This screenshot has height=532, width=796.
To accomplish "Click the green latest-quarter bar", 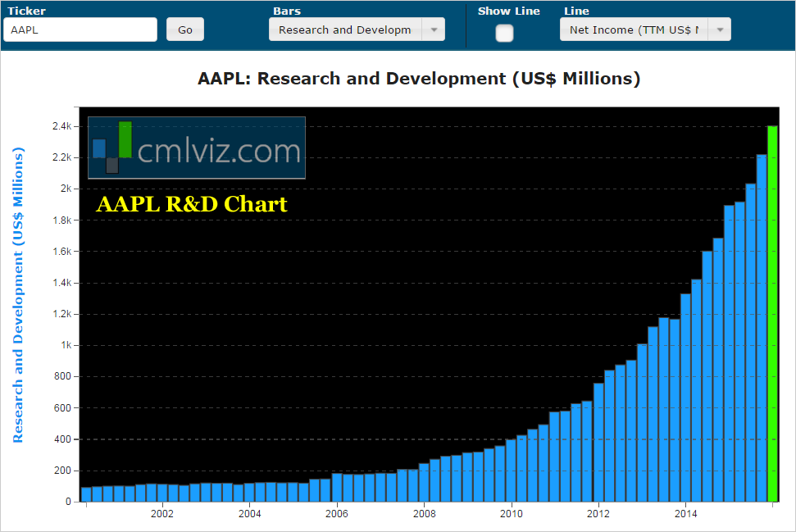I will tap(773, 314).
